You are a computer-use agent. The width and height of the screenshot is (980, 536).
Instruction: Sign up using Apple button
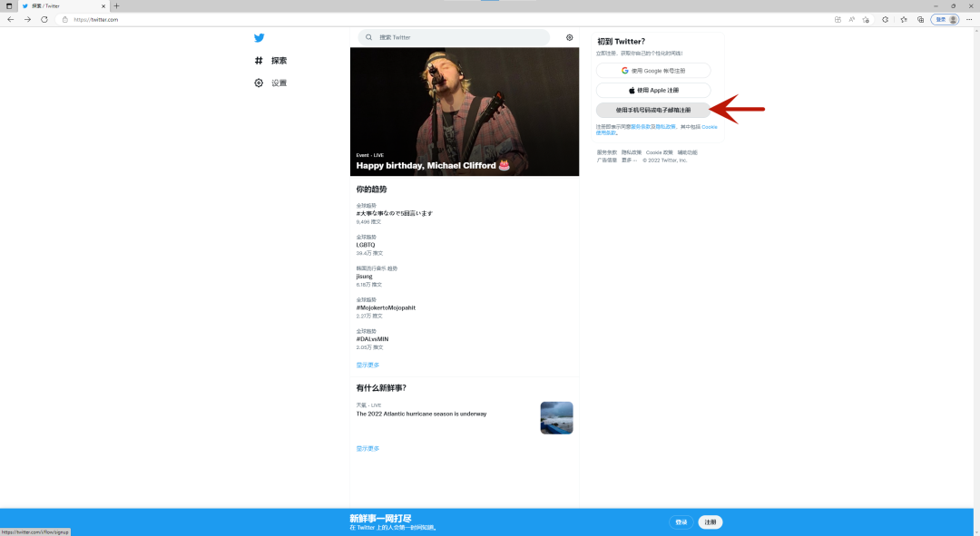(x=653, y=91)
